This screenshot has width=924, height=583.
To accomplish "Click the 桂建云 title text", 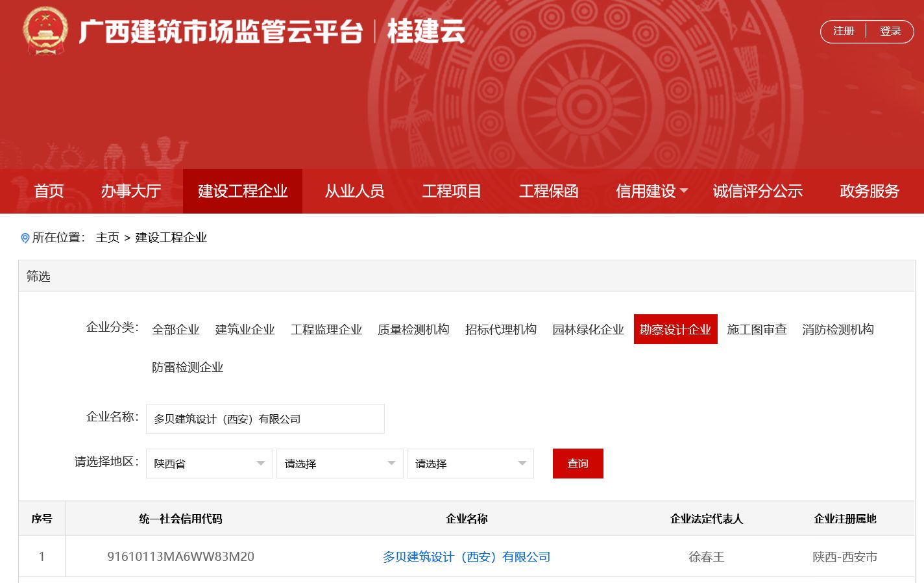I will pos(426,31).
